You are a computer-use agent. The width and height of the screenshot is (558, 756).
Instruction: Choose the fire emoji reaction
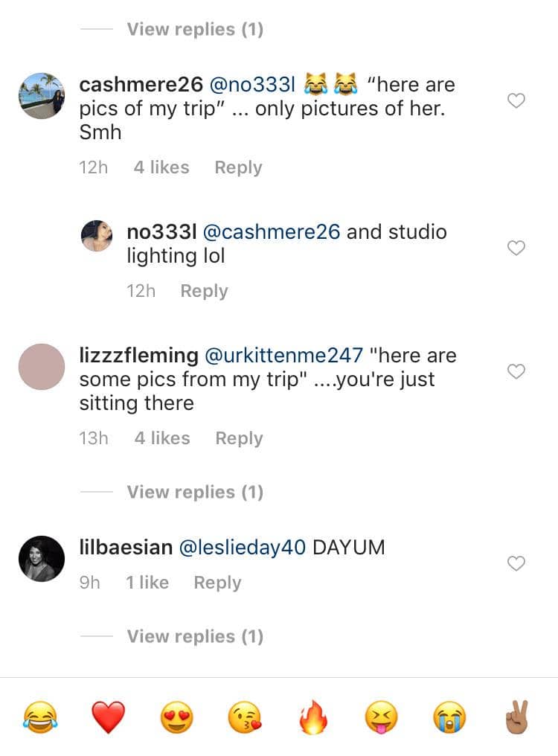coord(313,718)
